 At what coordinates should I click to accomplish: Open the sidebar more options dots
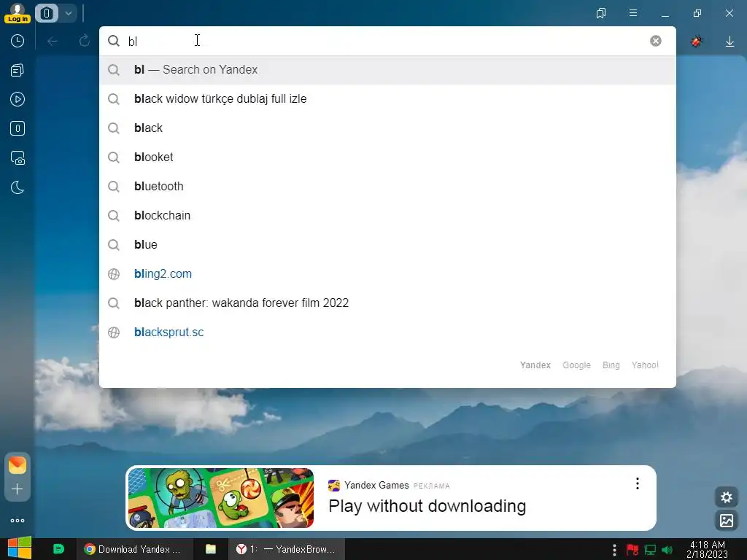click(x=18, y=521)
